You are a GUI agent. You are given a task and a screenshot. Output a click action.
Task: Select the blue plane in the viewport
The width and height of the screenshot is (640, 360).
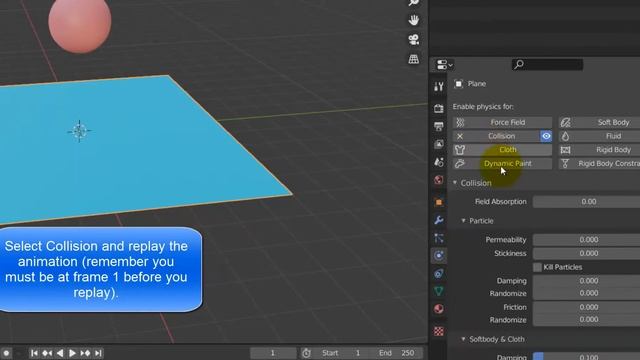pyautogui.click(x=135, y=151)
